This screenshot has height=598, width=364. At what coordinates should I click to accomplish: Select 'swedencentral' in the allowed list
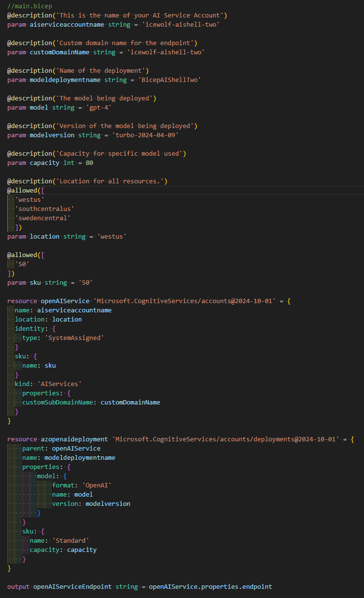(x=43, y=218)
